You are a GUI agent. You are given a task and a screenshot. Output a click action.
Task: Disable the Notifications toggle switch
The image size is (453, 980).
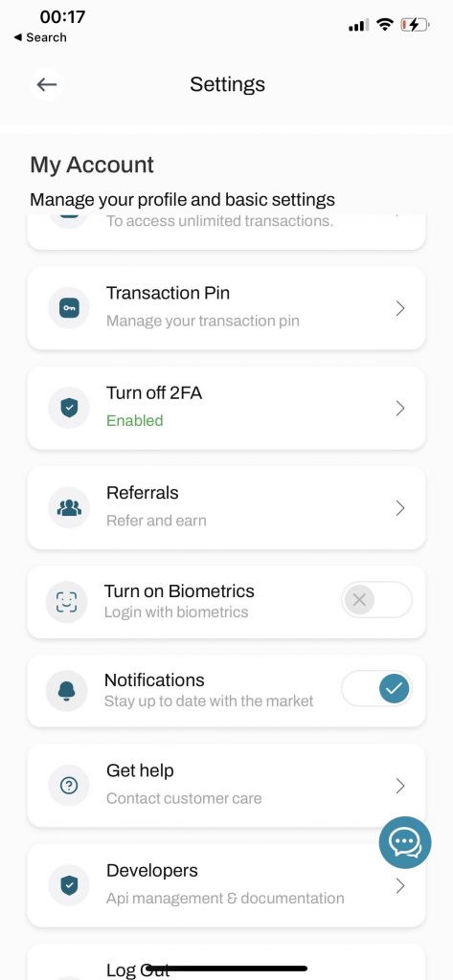pyautogui.click(x=376, y=689)
